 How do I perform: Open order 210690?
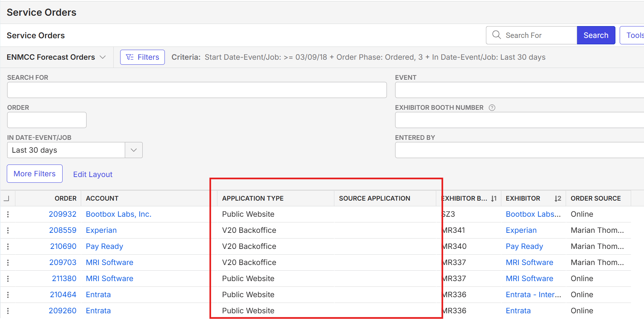pos(63,246)
